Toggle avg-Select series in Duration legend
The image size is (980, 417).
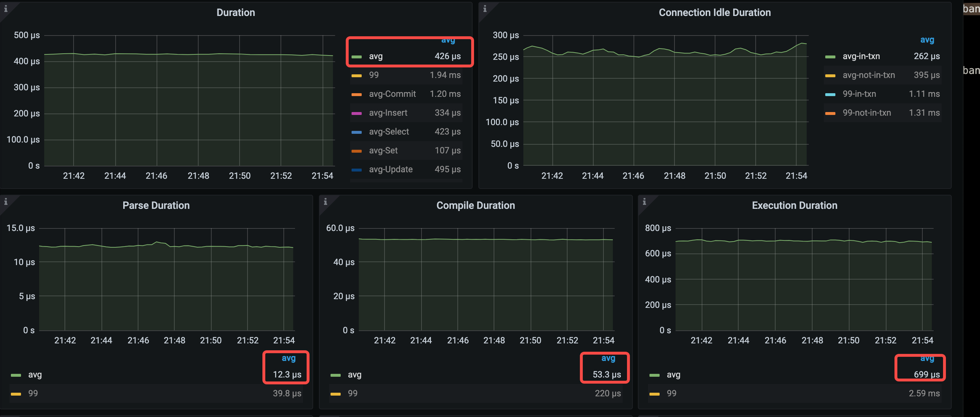pos(389,132)
